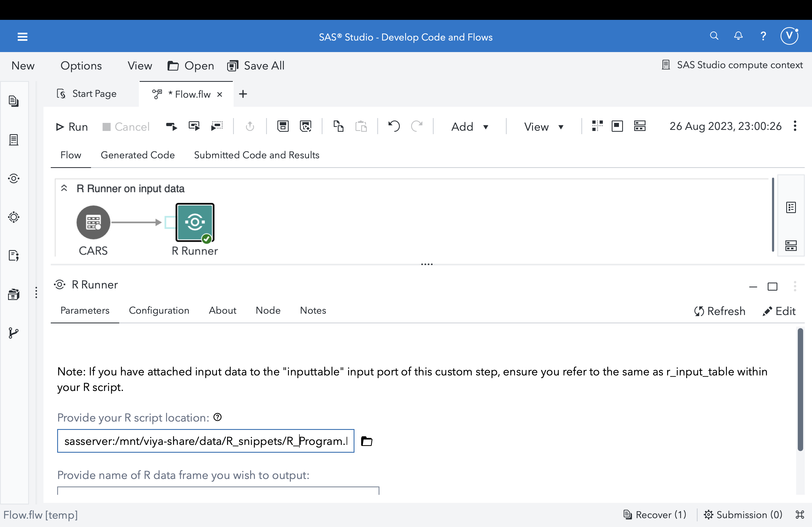The width and height of the screenshot is (812, 527).
Task: Close the Flow.flw tab
Action: pyautogui.click(x=220, y=94)
